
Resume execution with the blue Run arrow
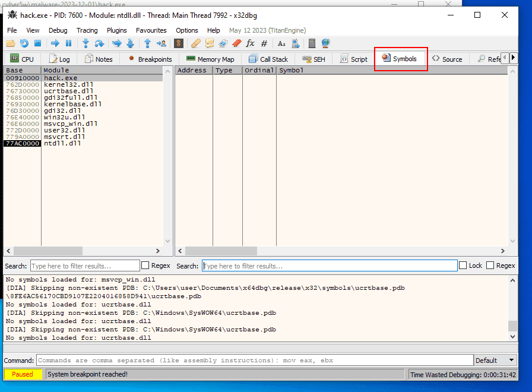point(55,43)
